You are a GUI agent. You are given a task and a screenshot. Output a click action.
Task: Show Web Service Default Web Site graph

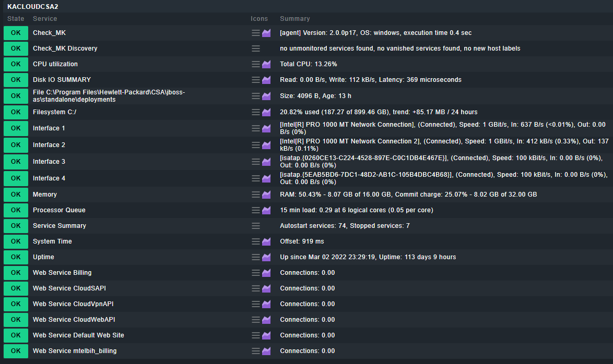266,335
